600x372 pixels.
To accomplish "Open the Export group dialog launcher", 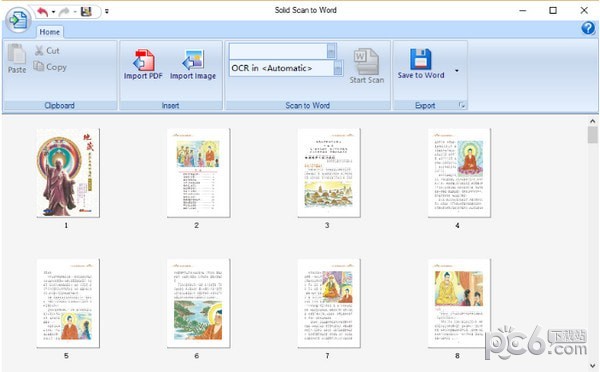I will (x=462, y=105).
